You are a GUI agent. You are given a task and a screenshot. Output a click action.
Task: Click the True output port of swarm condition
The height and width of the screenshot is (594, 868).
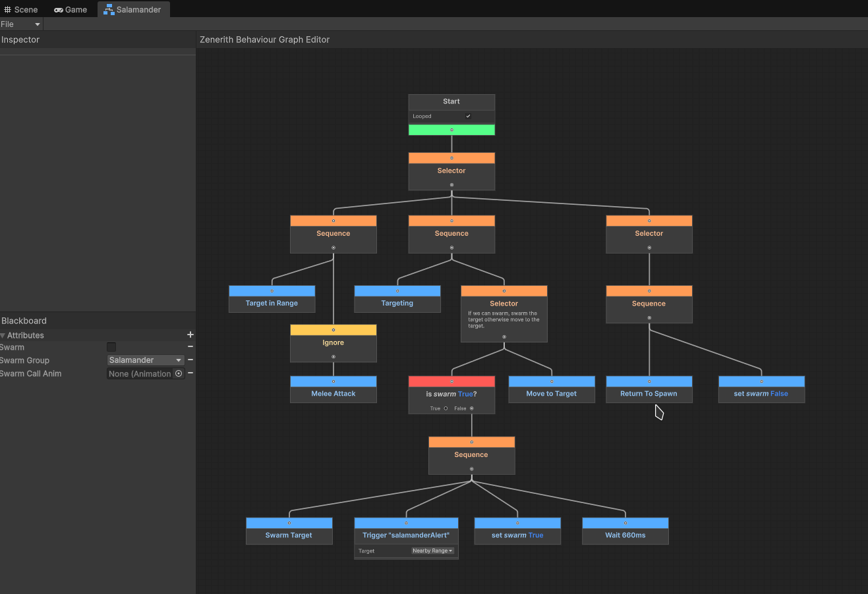(x=446, y=408)
